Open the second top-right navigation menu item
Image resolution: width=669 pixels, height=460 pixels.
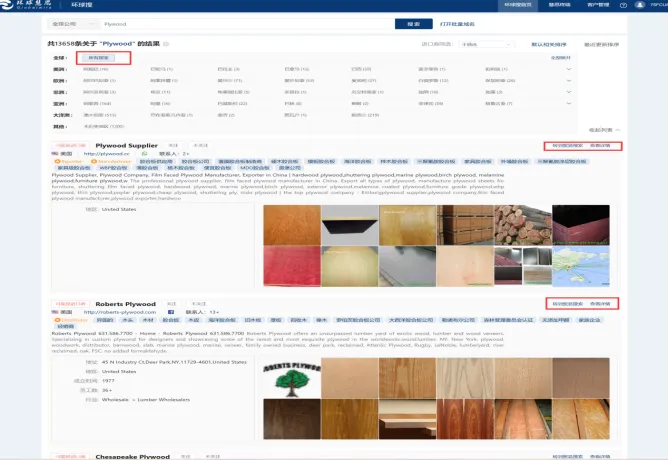[559, 5]
